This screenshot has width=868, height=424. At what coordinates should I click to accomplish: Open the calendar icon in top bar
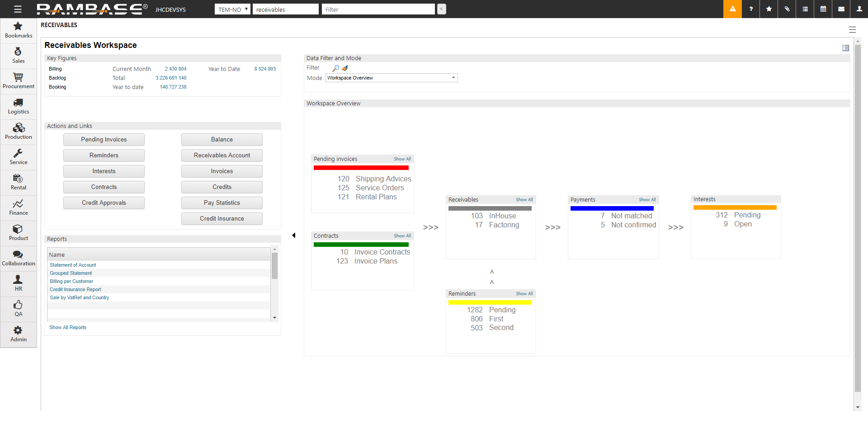click(823, 9)
